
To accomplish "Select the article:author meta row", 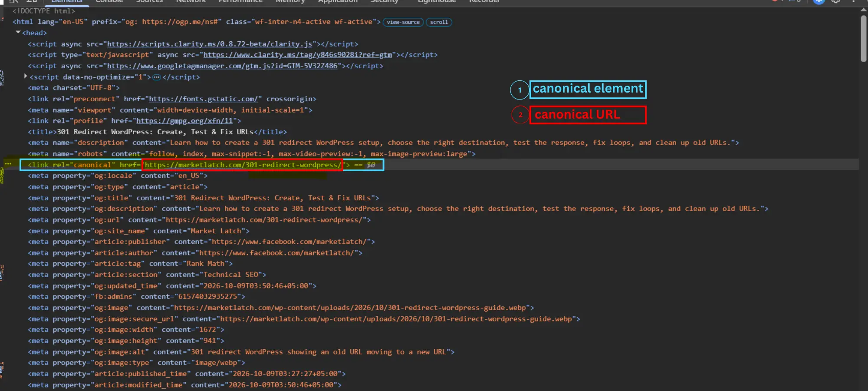I will coord(195,253).
